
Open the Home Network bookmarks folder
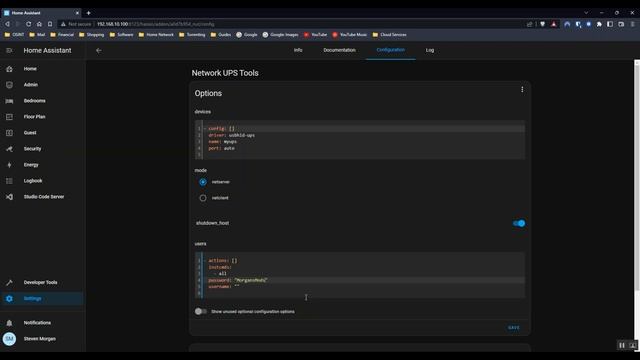point(156,35)
